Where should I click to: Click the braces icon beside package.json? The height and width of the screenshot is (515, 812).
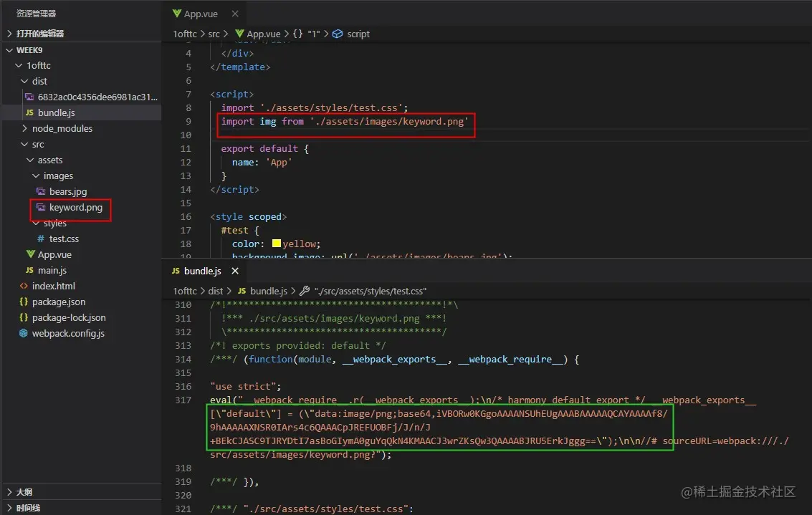(x=24, y=302)
